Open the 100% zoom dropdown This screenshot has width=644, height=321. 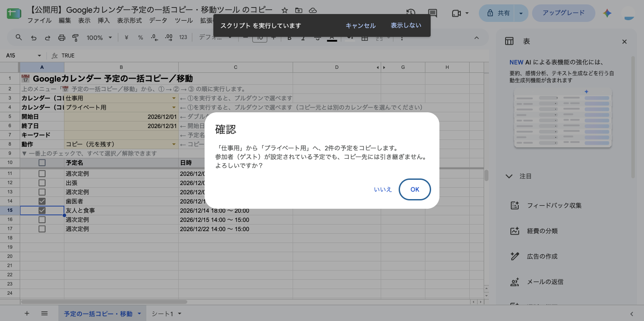pyautogui.click(x=99, y=38)
